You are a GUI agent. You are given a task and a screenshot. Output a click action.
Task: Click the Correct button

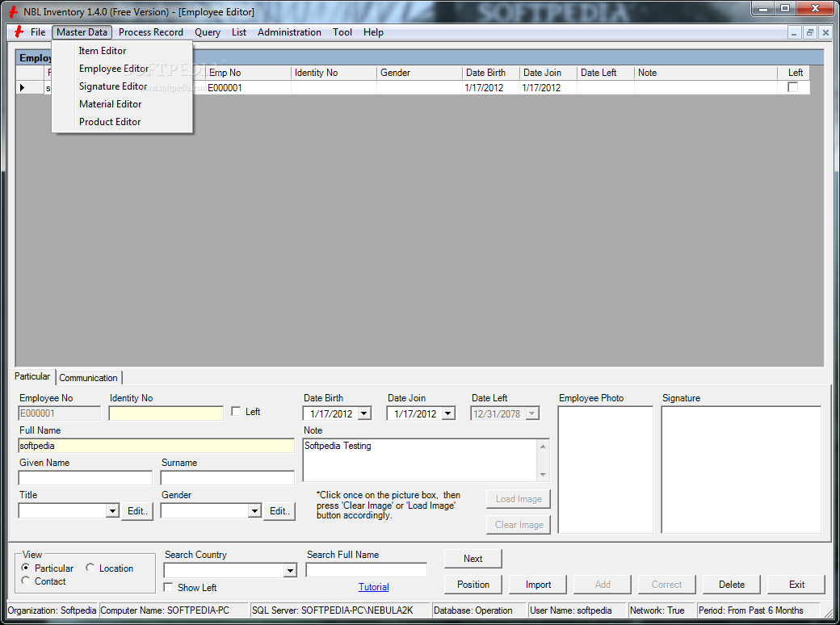pyautogui.click(x=667, y=585)
